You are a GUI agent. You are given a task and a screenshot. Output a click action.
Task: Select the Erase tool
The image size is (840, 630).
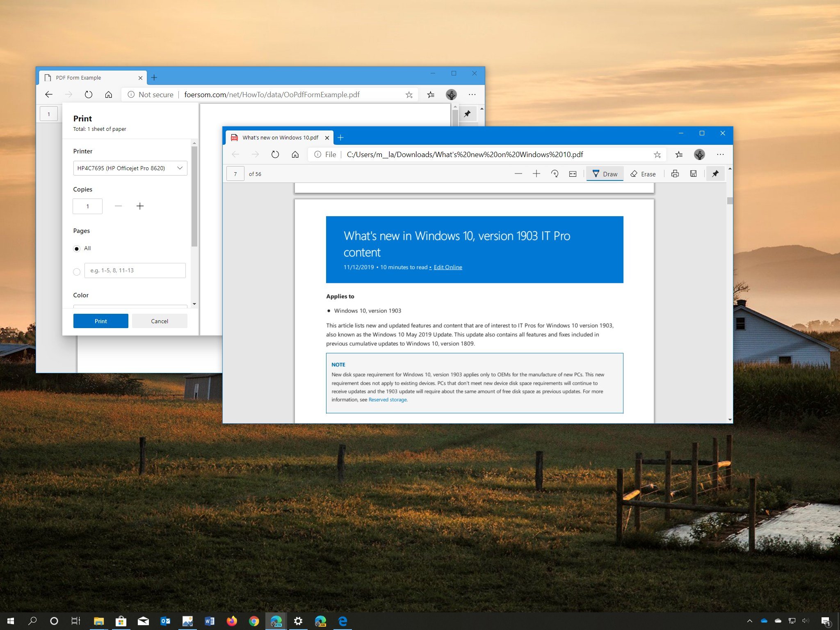click(643, 174)
